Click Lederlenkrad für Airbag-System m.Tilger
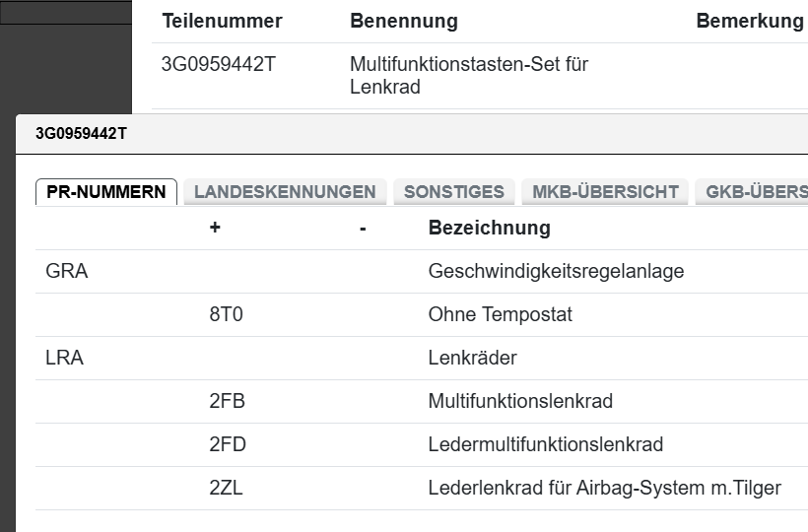Image resolution: width=808 pixels, height=532 pixels. [604, 488]
